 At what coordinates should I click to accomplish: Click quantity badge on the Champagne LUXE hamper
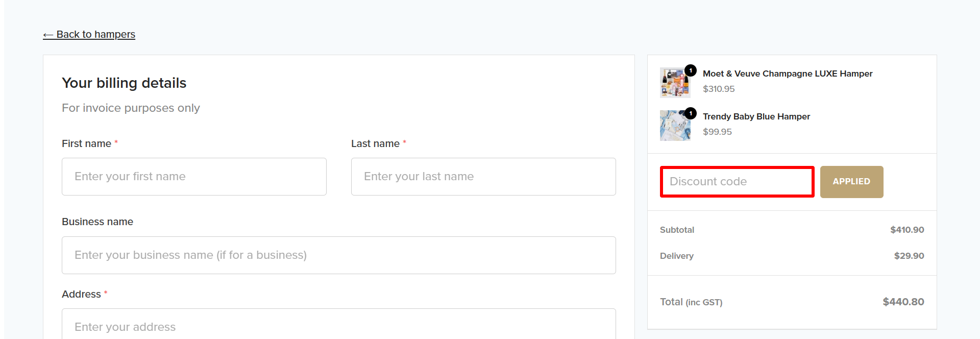pyautogui.click(x=691, y=70)
